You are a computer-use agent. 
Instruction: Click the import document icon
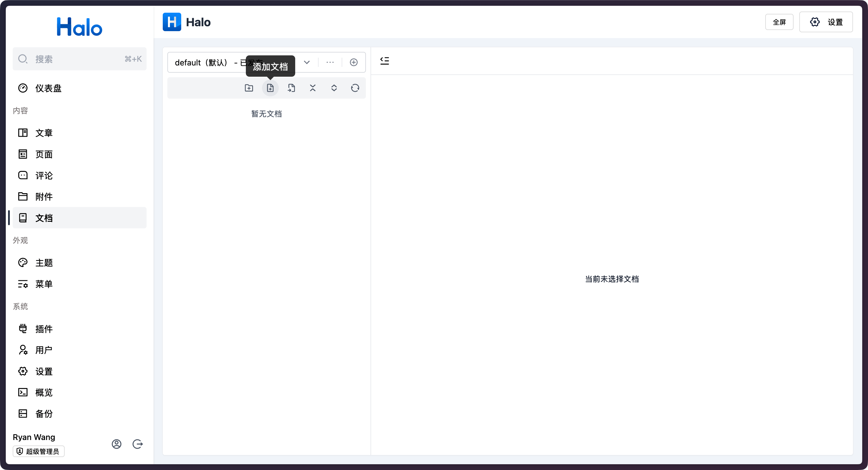coord(291,88)
